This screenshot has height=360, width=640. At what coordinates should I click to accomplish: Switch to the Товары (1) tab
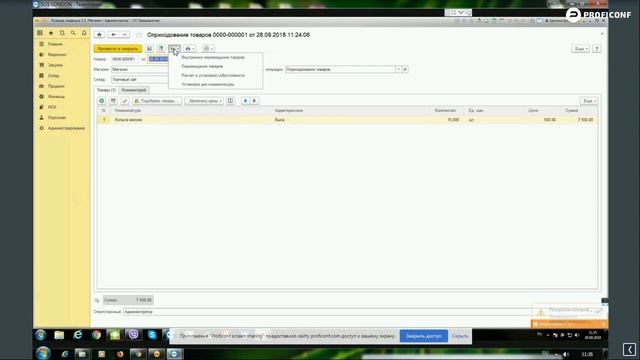(106, 90)
